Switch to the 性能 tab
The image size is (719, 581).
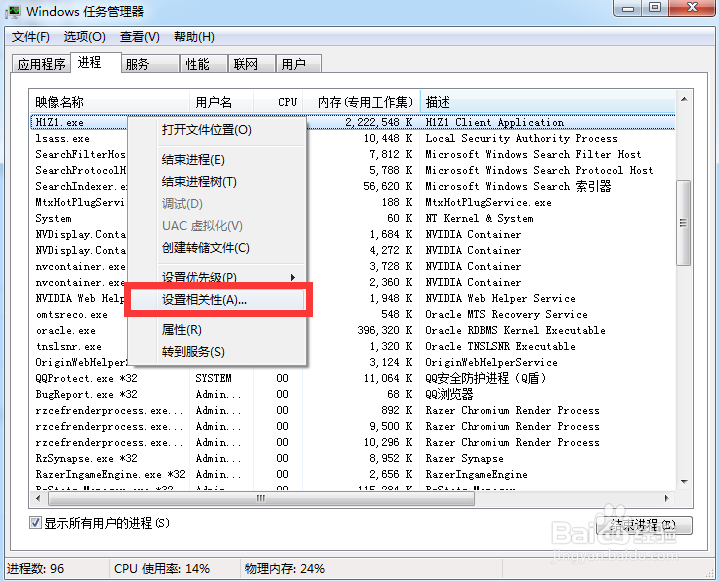204,64
